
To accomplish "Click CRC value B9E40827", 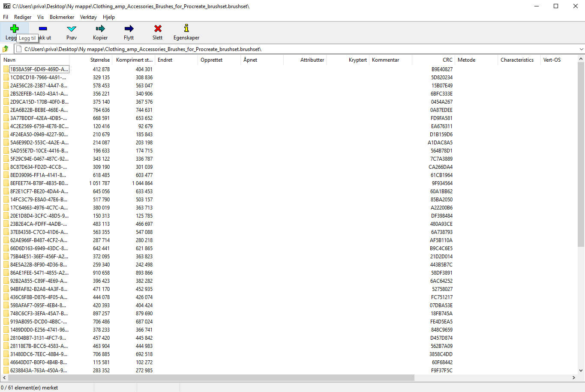I will 442,69.
